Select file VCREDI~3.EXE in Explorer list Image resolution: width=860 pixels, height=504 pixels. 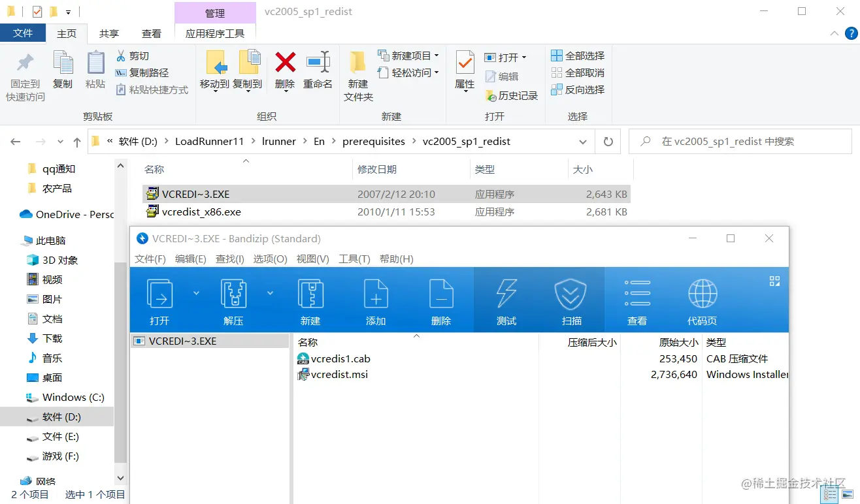[386, 194]
